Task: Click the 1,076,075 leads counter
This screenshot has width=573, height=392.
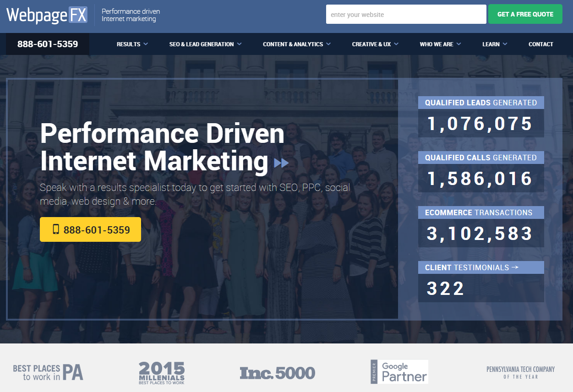Action: click(481, 124)
